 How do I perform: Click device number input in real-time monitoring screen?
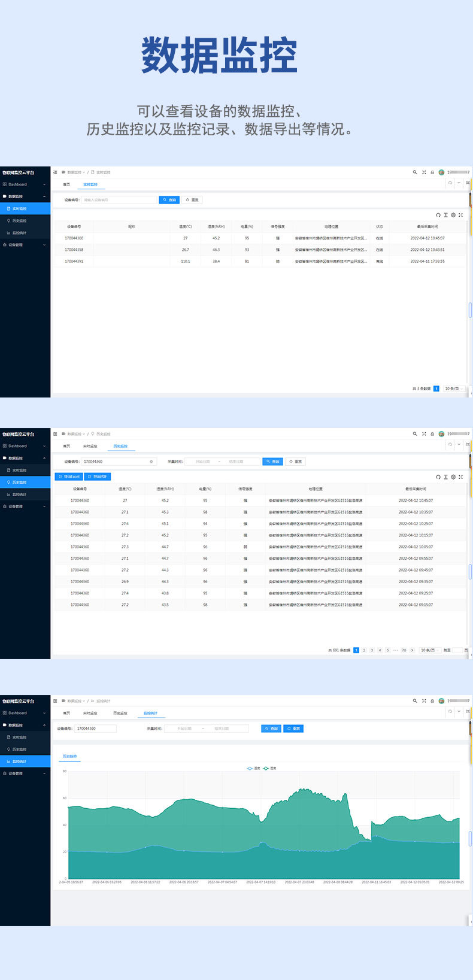coord(119,200)
